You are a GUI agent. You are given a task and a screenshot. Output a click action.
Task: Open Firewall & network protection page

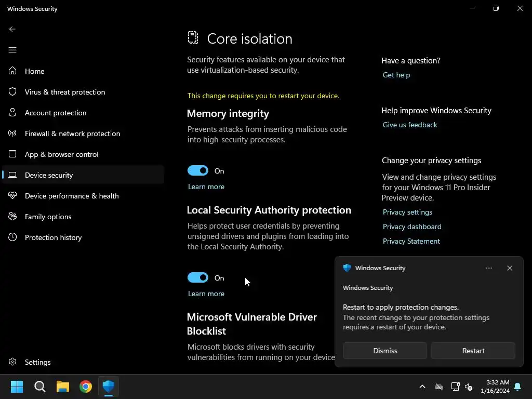[72, 134]
